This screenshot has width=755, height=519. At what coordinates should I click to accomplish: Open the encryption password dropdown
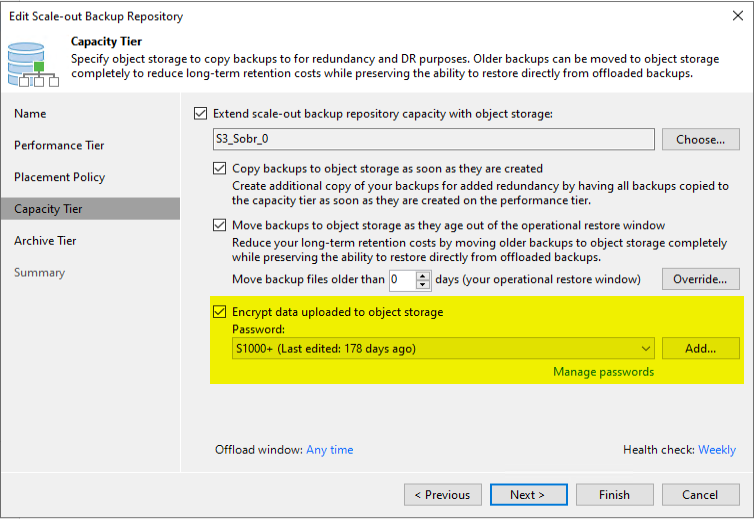pos(443,349)
